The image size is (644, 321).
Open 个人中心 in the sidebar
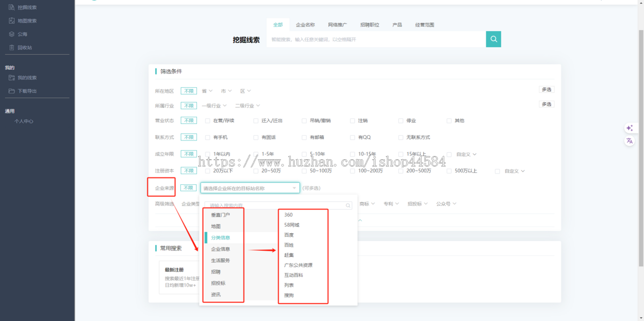coord(24,121)
